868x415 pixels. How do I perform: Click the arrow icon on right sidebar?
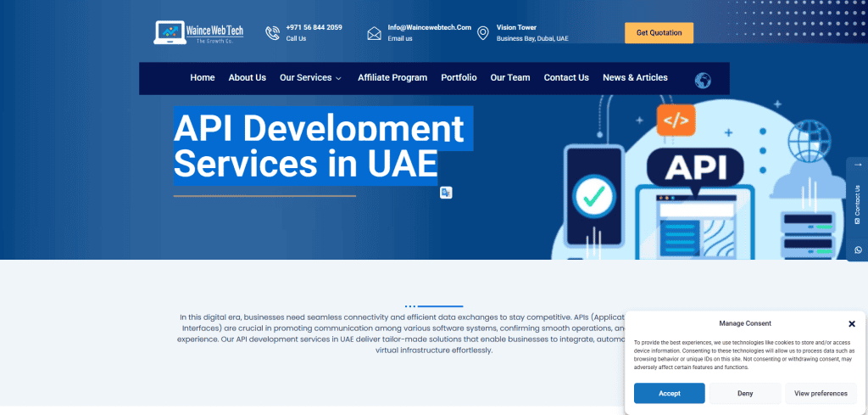point(858,165)
